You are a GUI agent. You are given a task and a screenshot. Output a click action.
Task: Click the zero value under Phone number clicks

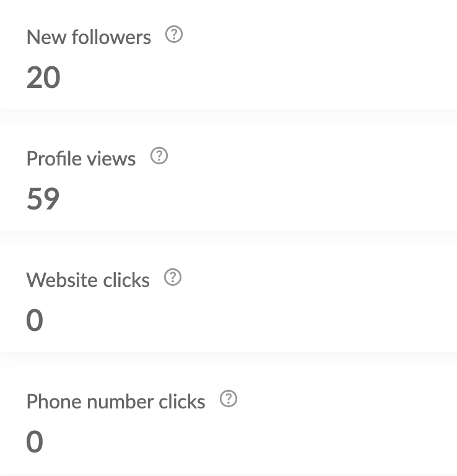tap(35, 442)
